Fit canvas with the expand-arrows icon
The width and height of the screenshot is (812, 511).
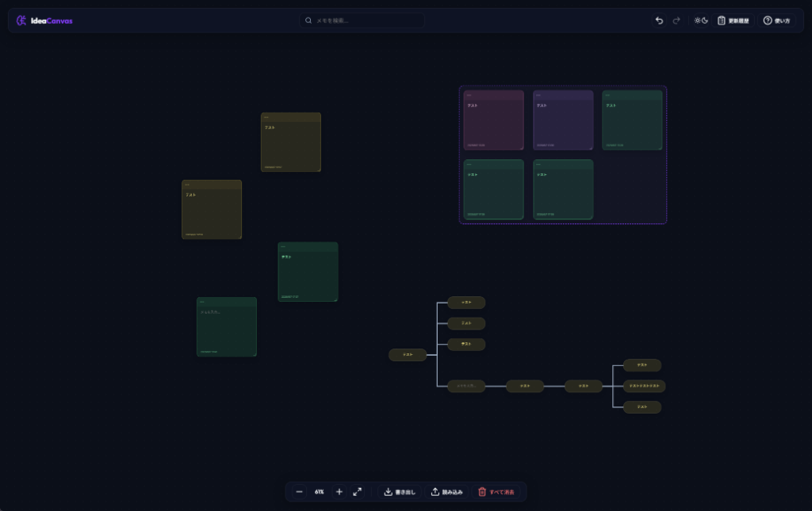click(x=358, y=492)
